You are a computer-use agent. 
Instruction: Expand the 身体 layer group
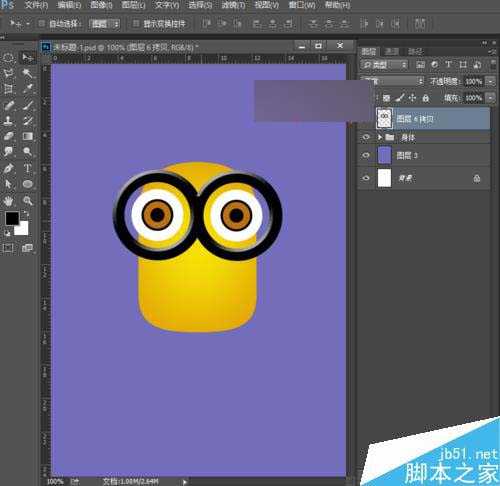point(379,137)
